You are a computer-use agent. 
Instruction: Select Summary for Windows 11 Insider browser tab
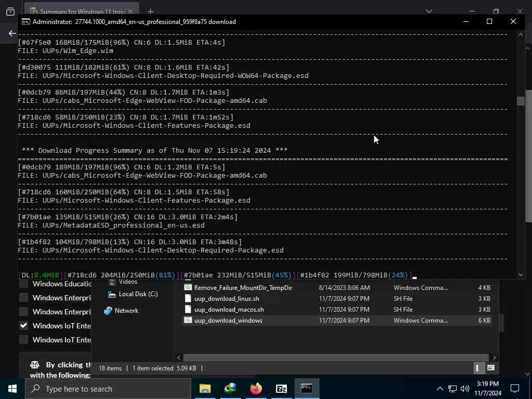click(82, 11)
